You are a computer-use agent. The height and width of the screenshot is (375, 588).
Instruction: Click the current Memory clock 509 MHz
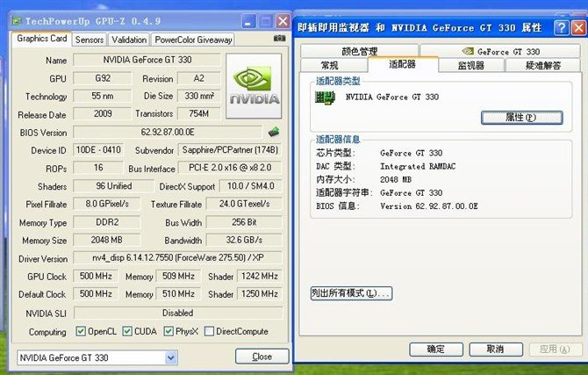point(178,277)
